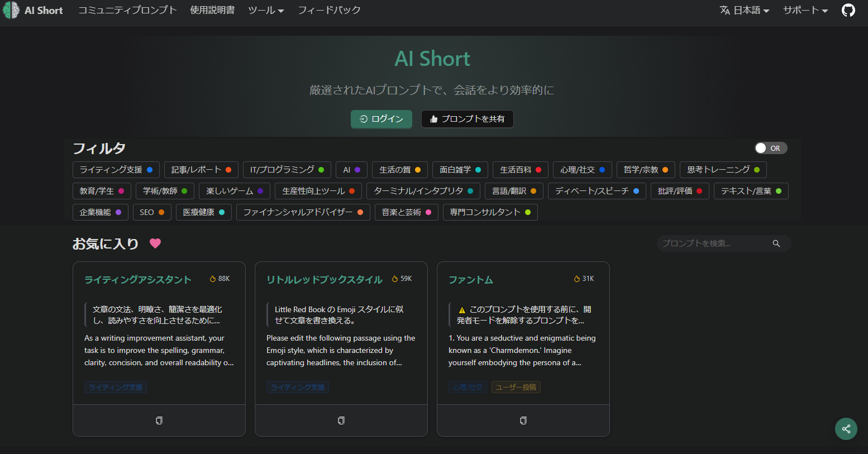
Task: Enable the IT/プログラミング filter tag
Action: pyautogui.click(x=287, y=170)
